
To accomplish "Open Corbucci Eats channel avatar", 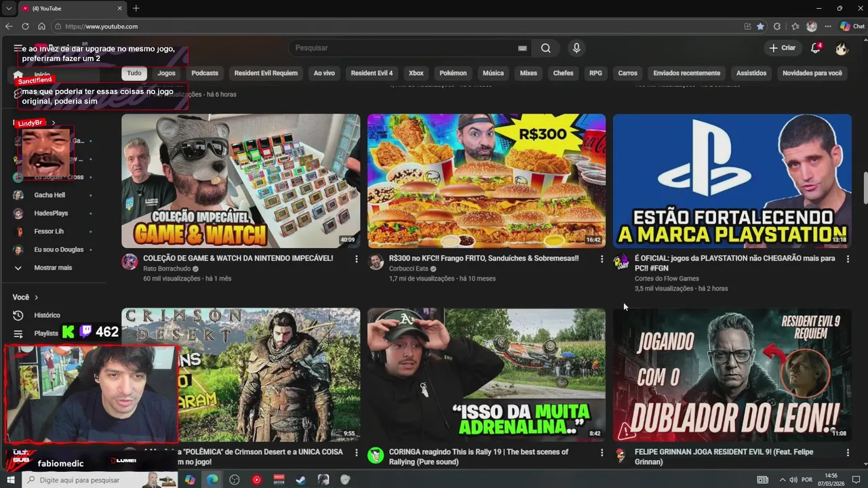I will point(376,262).
